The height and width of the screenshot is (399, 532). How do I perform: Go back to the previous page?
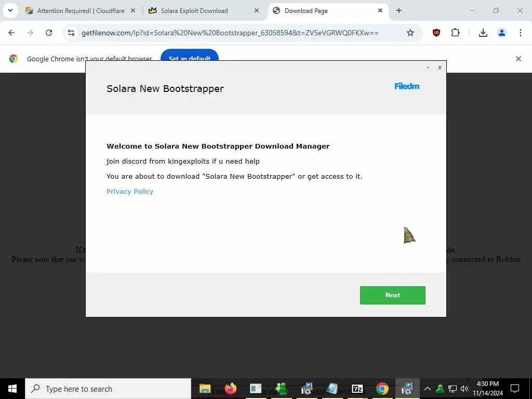(11, 33)
